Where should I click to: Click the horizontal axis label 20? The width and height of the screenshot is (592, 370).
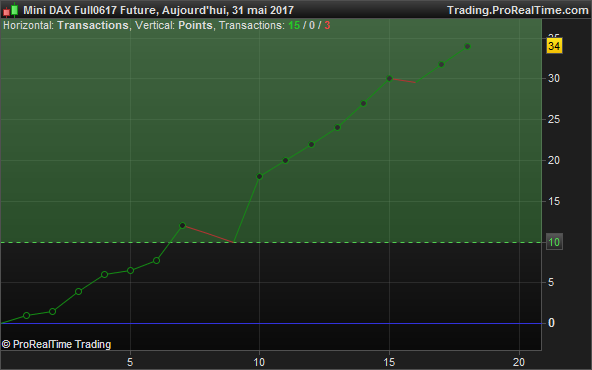coord(519,362)
